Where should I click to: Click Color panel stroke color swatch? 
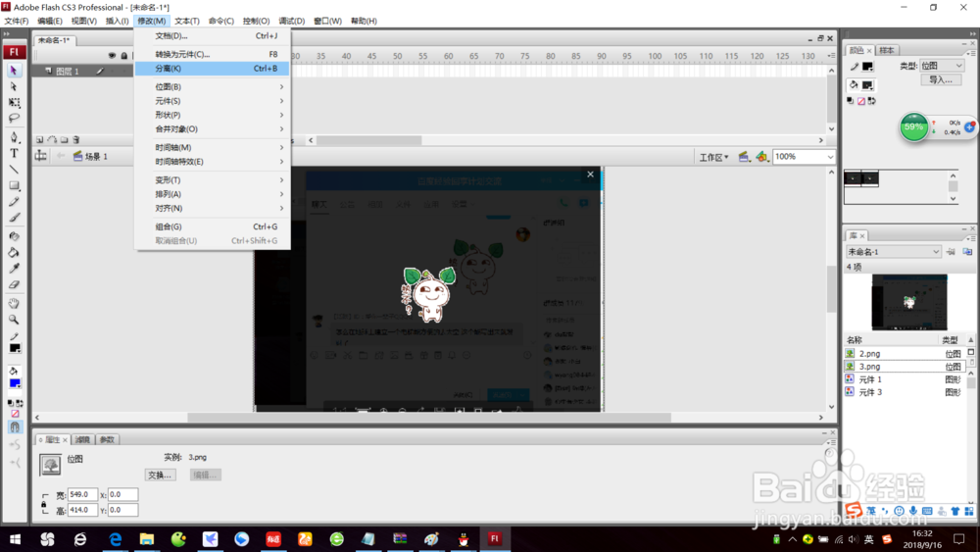point(867,67)
